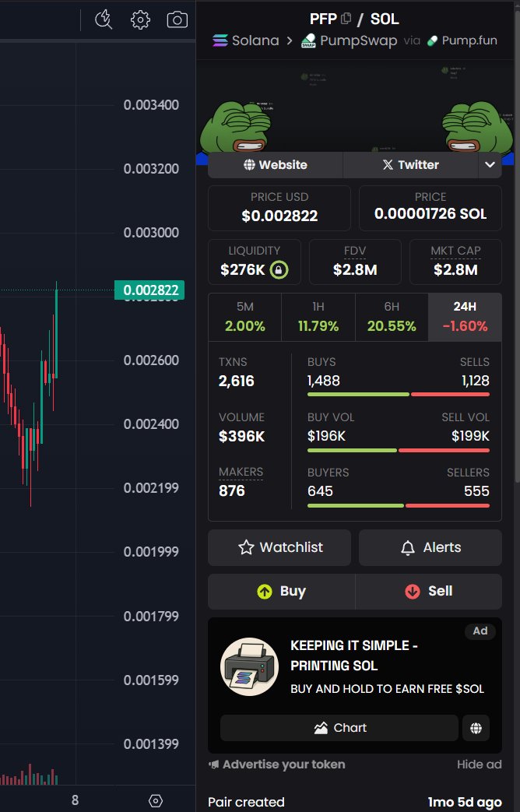This screenshot has width=520, height=812.
Task: Open the chart indicators quick-search icon
Action: tap(104, 19)
